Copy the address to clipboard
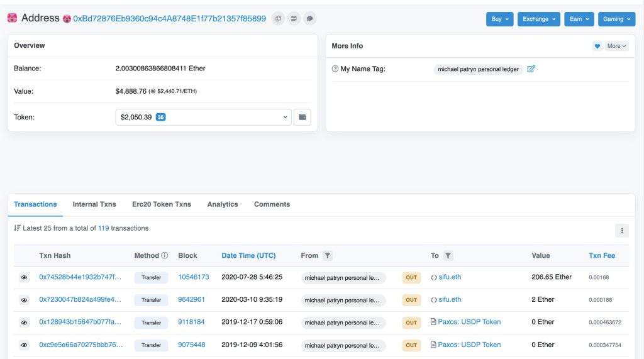The height and width of the screenshot is (359, 644). (x=278, y=18)
